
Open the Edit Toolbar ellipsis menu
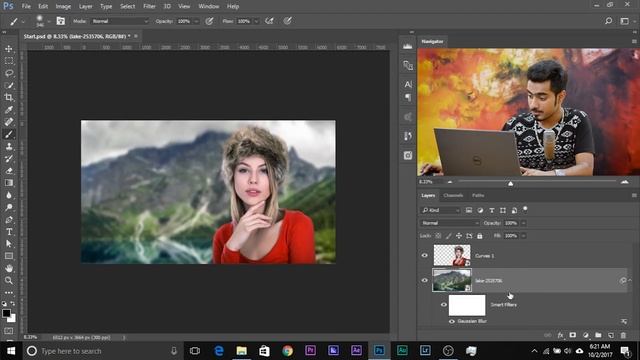tap(9, 292)
